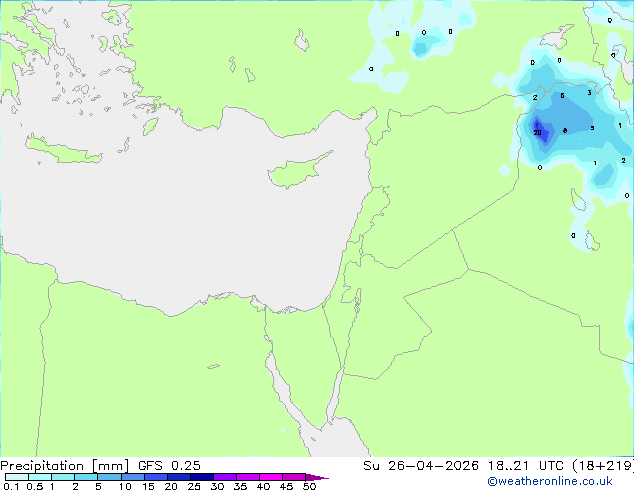Image resolution: width=634 pixels, height=490 pixels.
Task: Click the 'Precipitation [mm]' title text
Action: click(64, 466)
